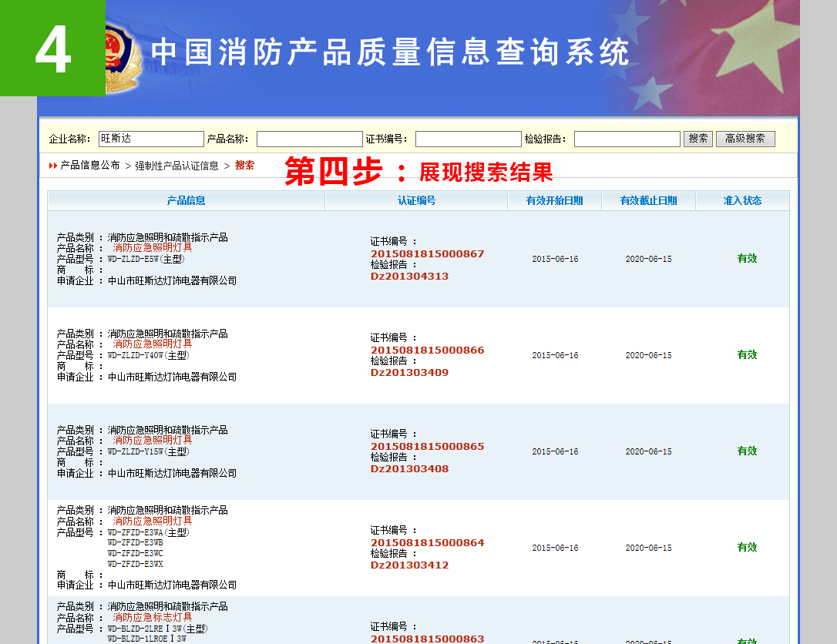Click 消防应急照明灯具 for model WD-ZLZD-Y40W
Viewport: 837px width, 644px height.
coord(152,344)
